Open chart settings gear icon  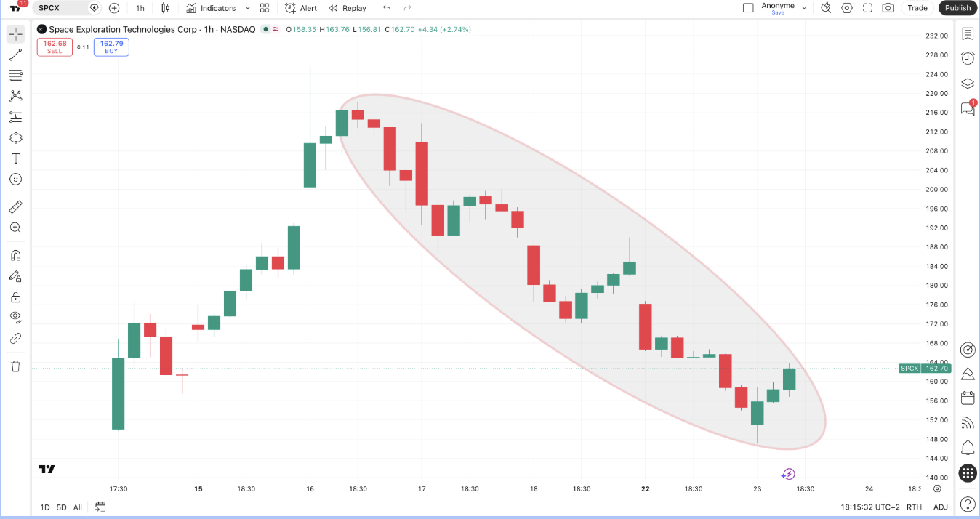tap(847, 8)
